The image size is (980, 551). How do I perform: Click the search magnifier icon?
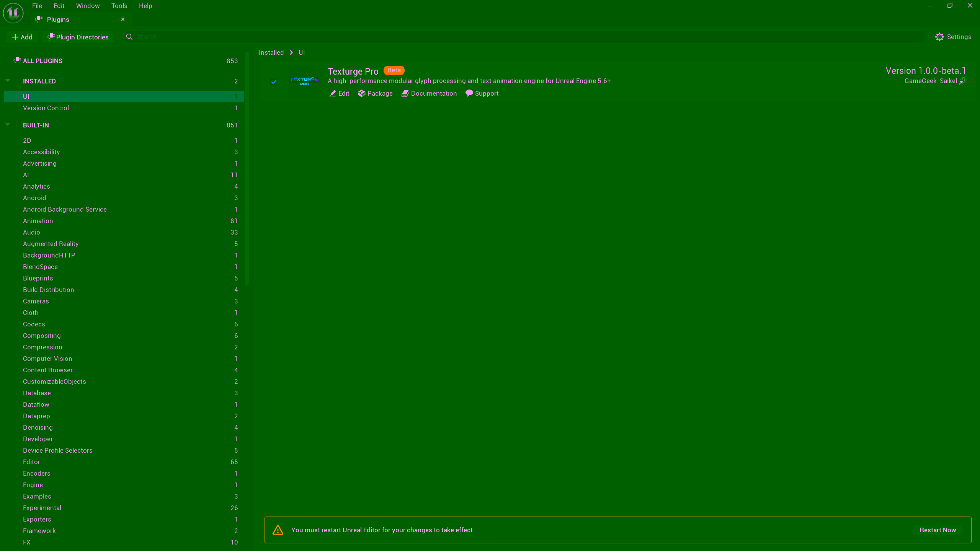tap(129, 37)
